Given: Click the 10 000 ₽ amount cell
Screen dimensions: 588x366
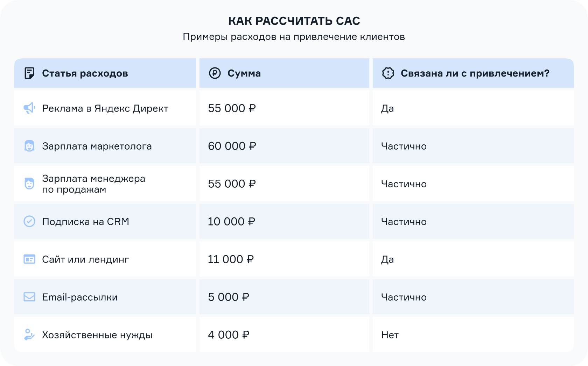Looking at the screenshot, I should click(284, 221).
